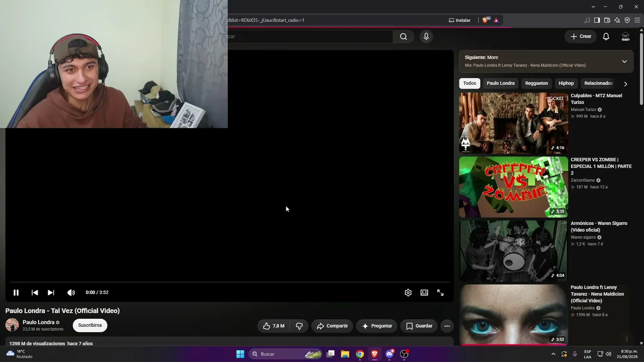Open the Armónicos - Waren Sigarro title

599,227
